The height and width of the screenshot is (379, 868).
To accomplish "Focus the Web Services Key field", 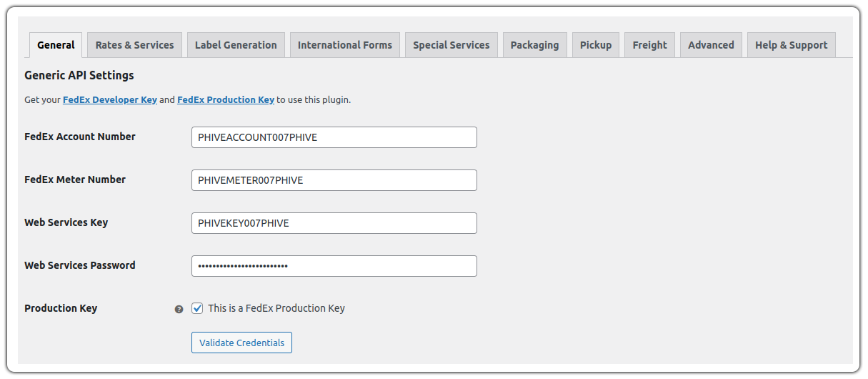I will click(334, 223).
